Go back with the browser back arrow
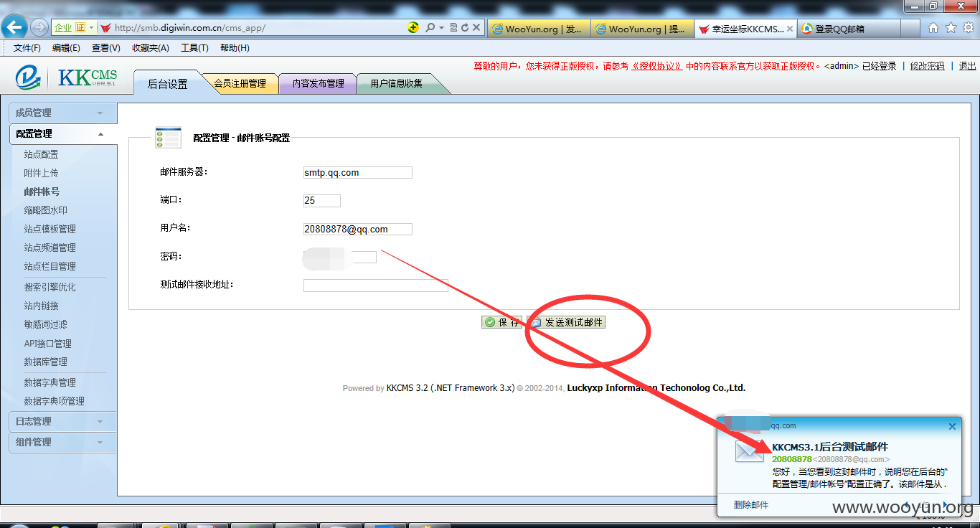The width and height of the screenshot is (980, 528). [x=14, y=27]
